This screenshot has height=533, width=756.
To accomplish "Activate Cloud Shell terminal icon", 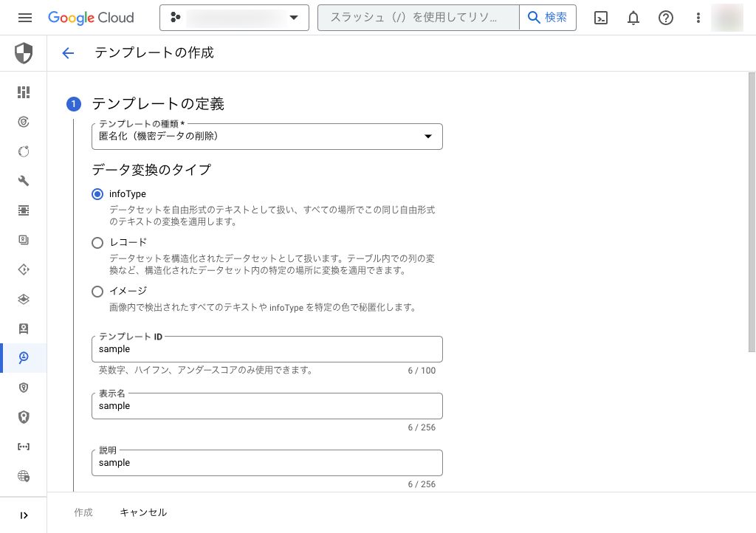I will [600, 17].
